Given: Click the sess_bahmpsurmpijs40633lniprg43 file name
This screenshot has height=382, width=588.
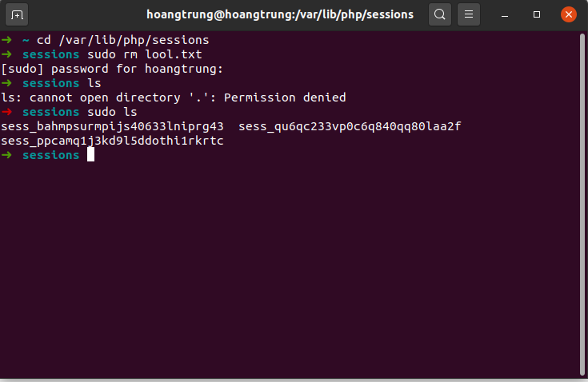Looking at the screenshot, I should pos(113,126).
